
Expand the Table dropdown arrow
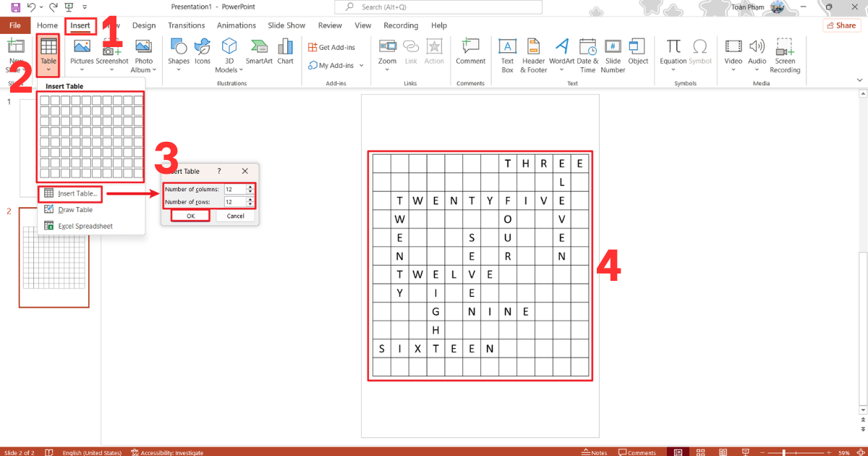click(48, 70)
